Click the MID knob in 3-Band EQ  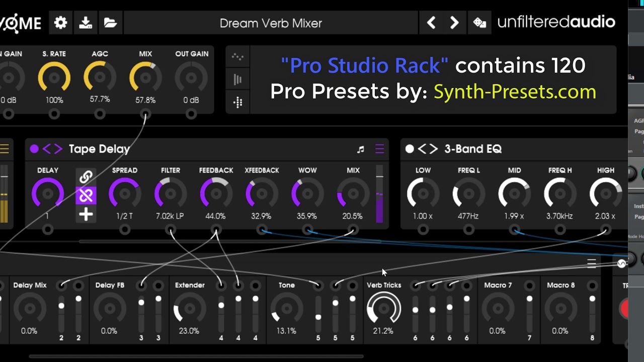pyautogui.click(x=514, y=194)
